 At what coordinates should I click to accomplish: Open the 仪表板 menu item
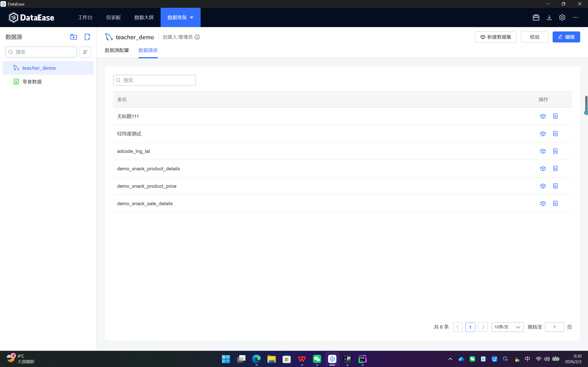pyautogui.click(x=113, y=17)
